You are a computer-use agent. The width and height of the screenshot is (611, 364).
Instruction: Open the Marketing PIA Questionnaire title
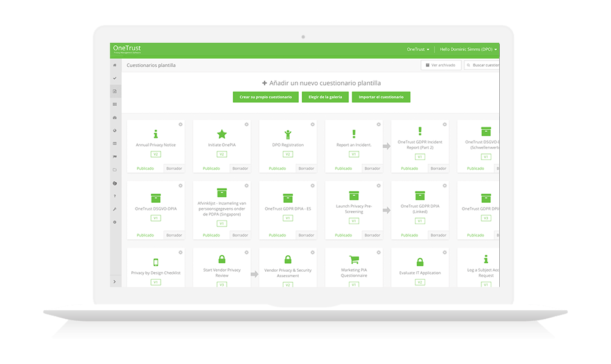[354, 272]
